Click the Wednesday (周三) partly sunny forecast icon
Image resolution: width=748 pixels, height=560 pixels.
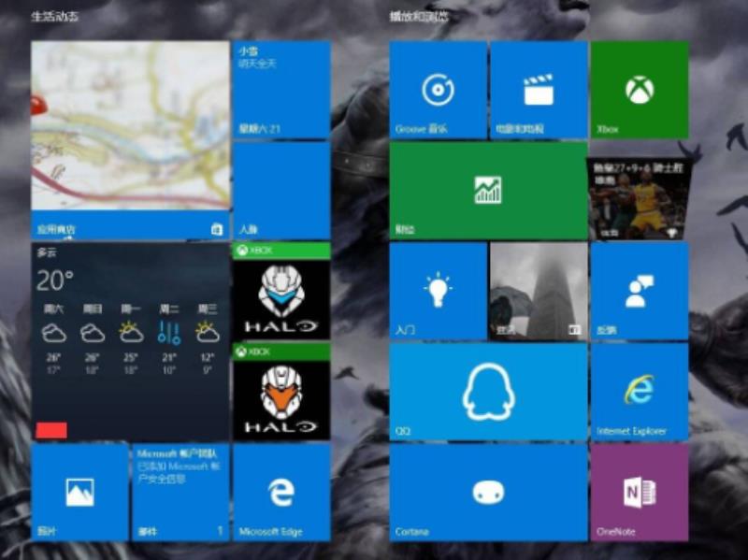[208, 333]
